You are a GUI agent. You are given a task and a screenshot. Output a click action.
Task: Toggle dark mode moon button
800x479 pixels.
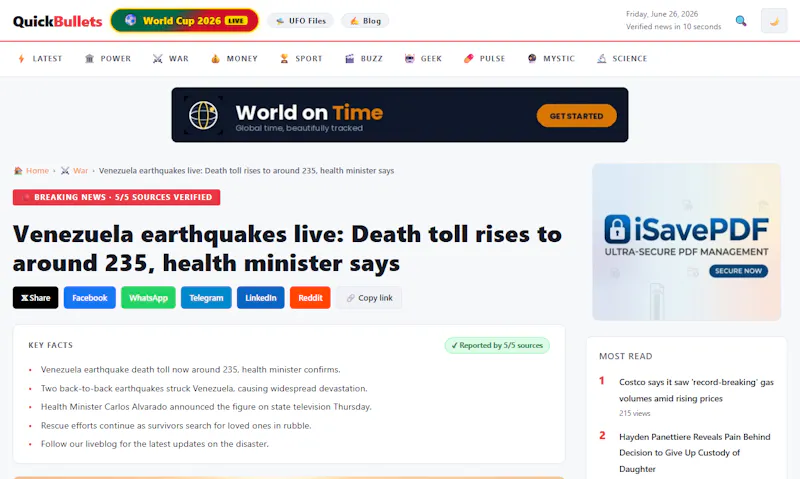tap(774, 21)
